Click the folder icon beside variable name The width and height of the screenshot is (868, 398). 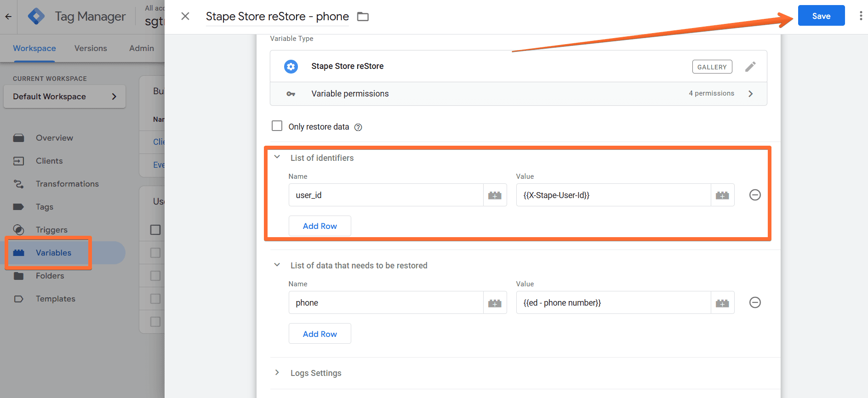(363, 17)
